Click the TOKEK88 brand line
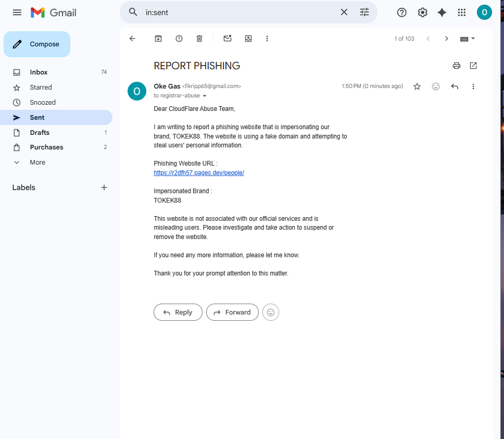The width and height of the screenshot is (504, 439). [167, 200]
